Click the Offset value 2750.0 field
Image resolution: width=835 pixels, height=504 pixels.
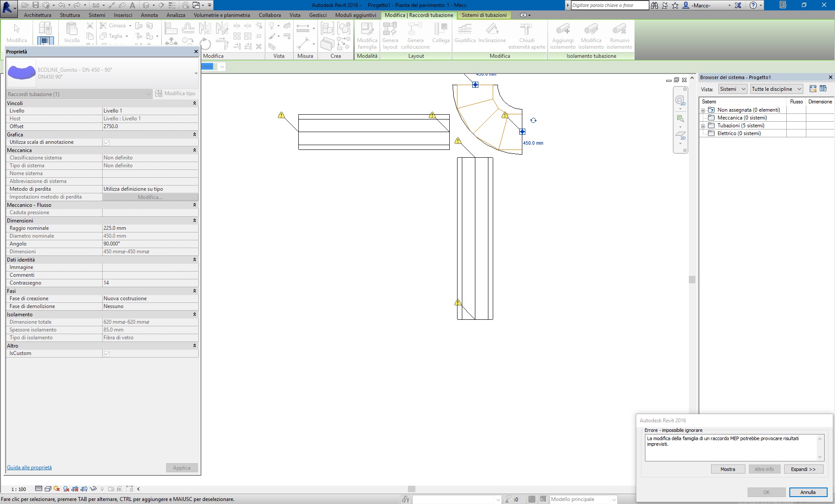pos(150,126)
